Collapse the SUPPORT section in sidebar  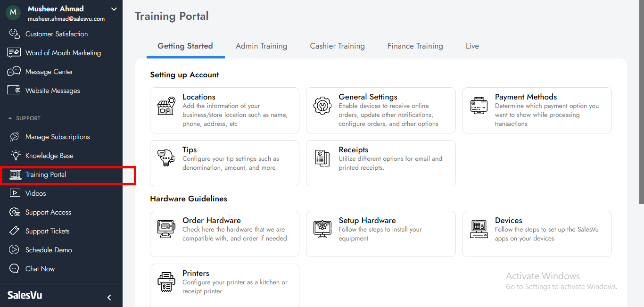point(10,118)
